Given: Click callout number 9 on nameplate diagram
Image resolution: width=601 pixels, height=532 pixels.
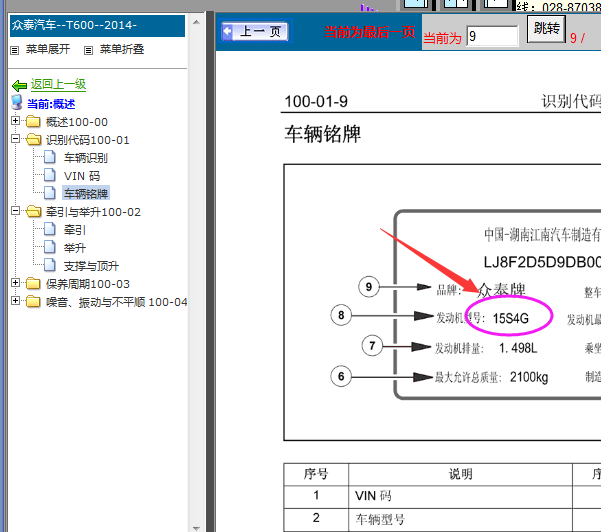Looking at the screenshot, I should click(369, 287).
